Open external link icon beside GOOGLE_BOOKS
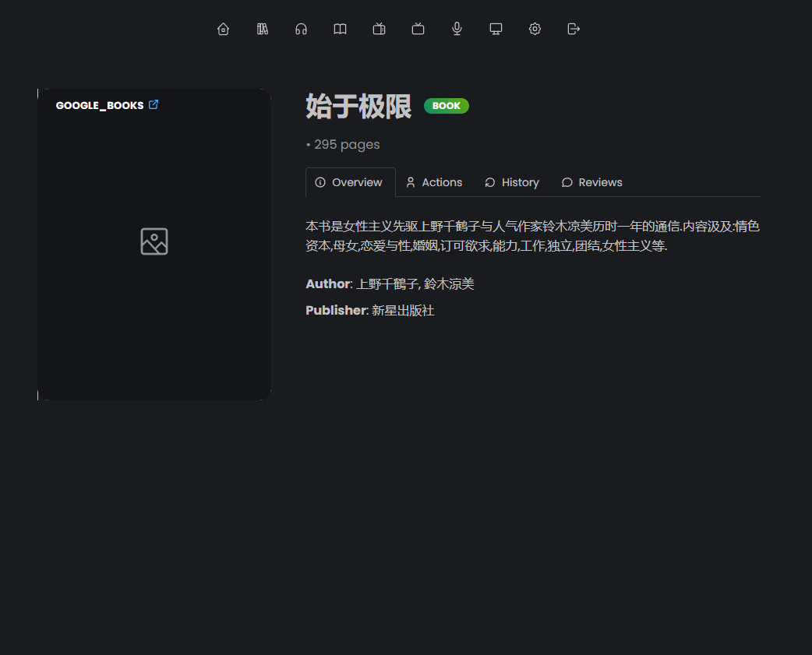 [154, 104]
